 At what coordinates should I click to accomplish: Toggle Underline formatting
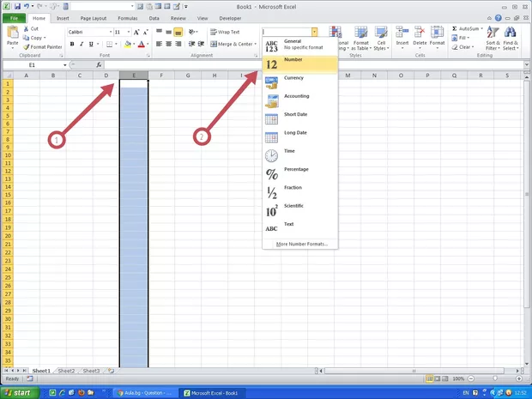click(91, 44)
